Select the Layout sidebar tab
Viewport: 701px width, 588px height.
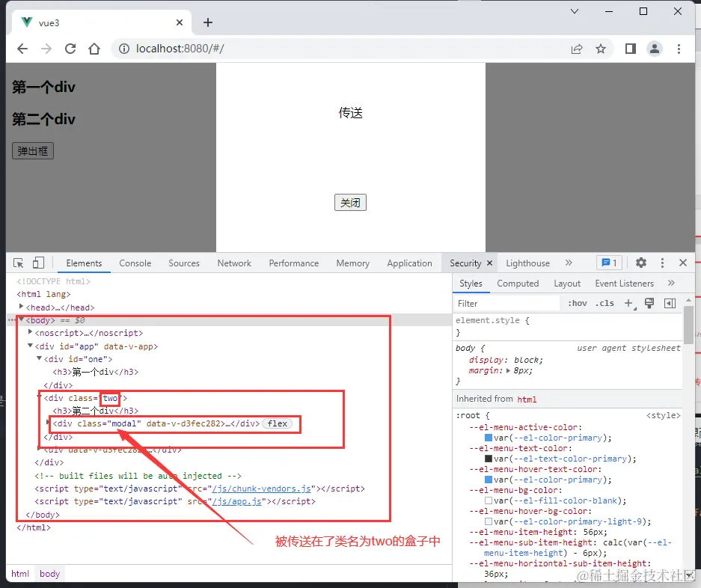[x=567, y=283]
